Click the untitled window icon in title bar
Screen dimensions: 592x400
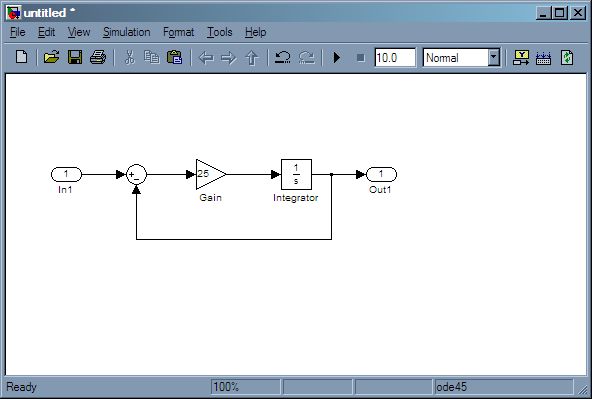pos(14,13)
